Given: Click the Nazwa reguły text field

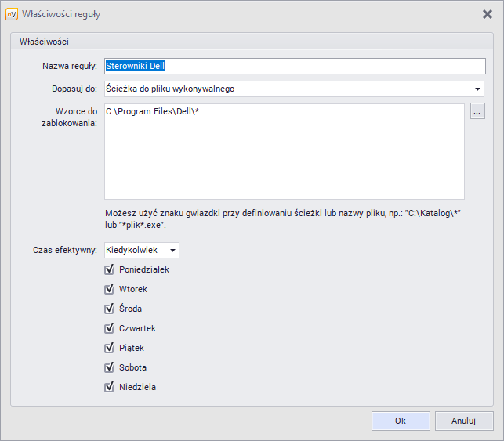Looking at the screenshot, I should 294,66.
